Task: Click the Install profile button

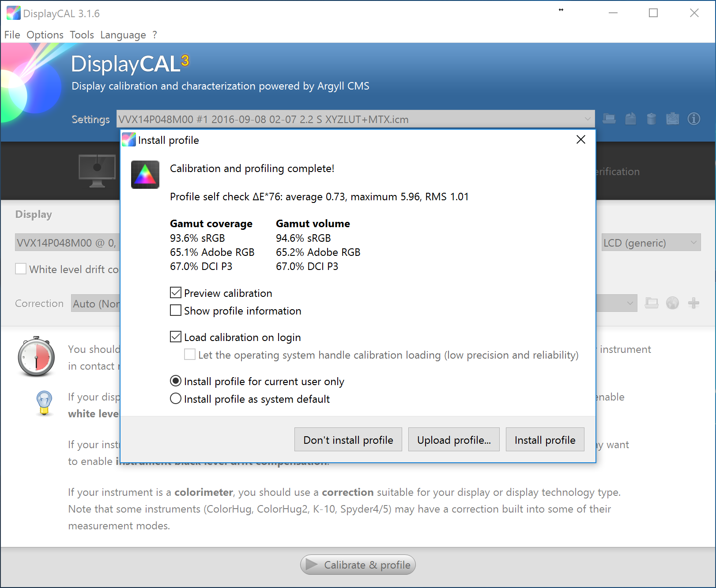Action: pos(545,439)
